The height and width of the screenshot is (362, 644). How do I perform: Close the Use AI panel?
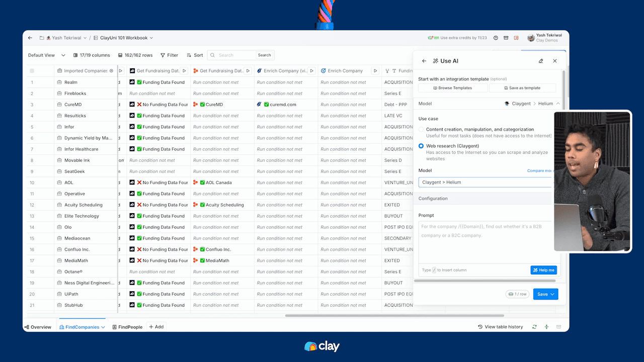coord(555,61)
